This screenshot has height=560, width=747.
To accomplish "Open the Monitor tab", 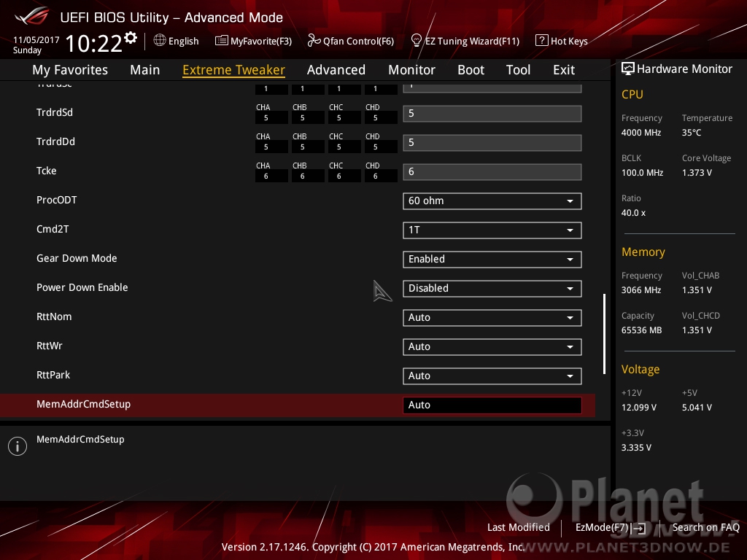I will coord(411,70).
